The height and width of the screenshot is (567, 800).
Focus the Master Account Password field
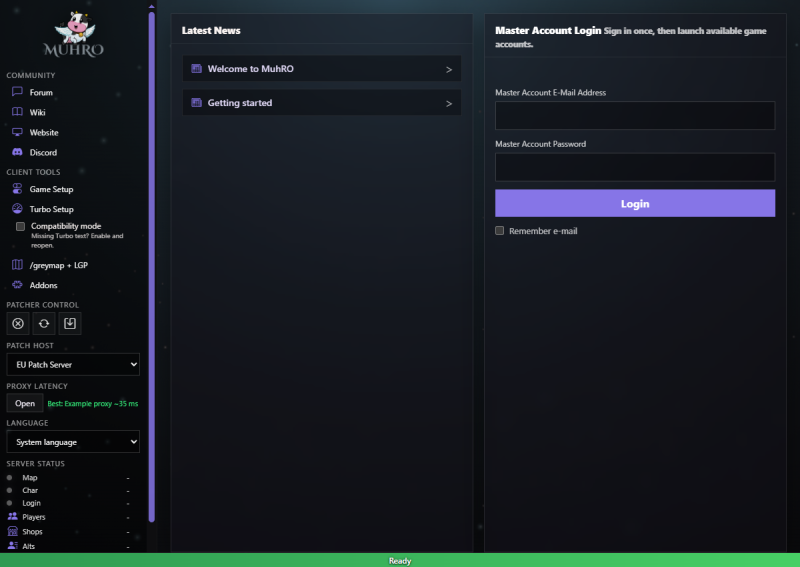[x=635, y=167]
